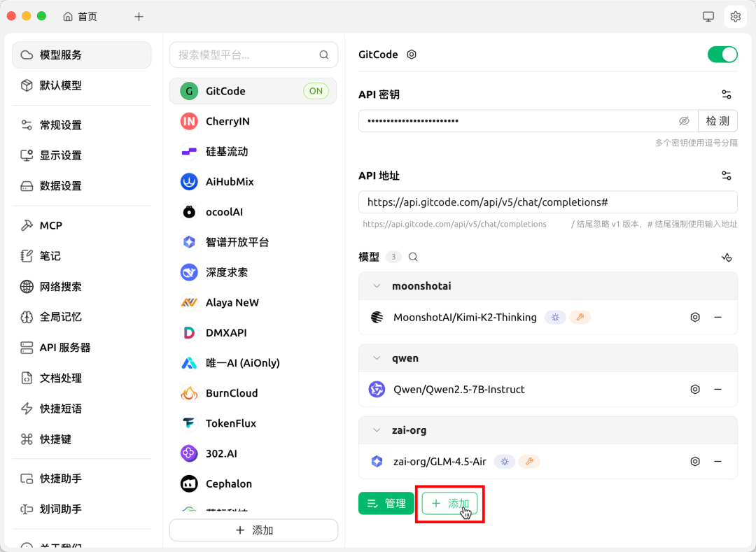Open the settings gear in title bar
The height and width of the screenshot is (552, 756).
[735, 16]
